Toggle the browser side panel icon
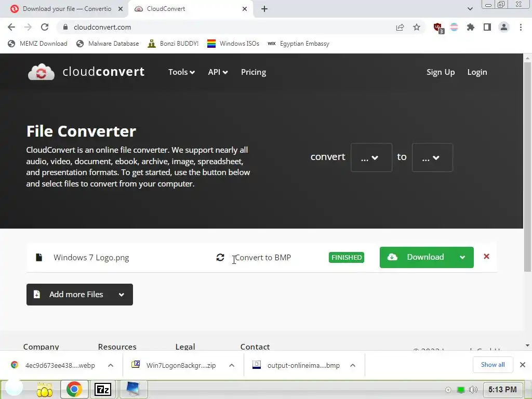The width and height of the screenshot is (532, 399). pyautogui.click(x=487, y=27)
